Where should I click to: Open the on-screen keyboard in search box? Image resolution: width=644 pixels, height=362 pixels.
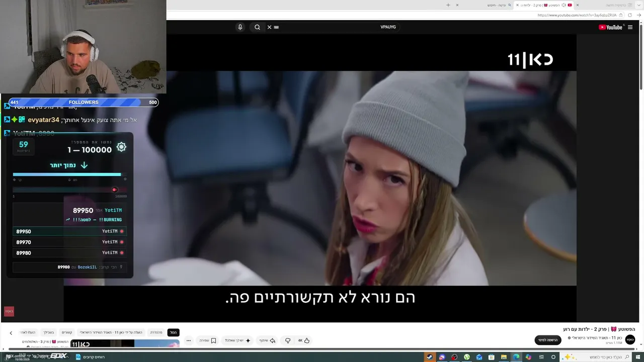pyautogui.click(x=276, y=27)
